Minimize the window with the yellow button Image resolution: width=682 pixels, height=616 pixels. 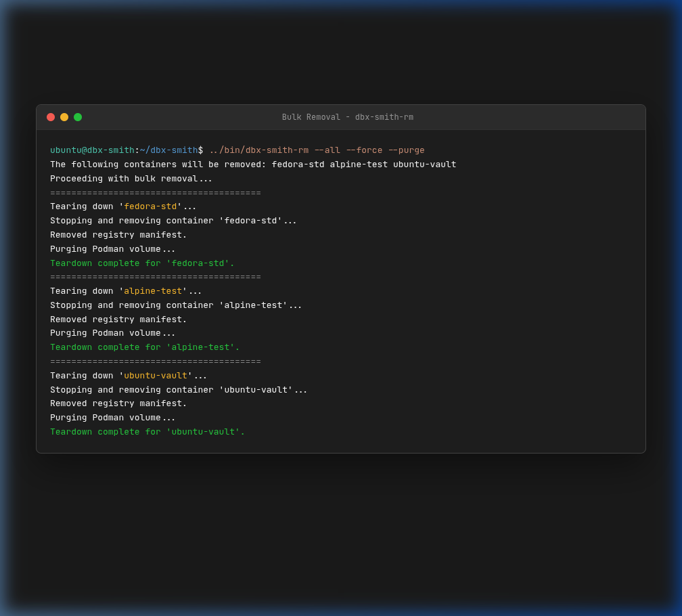[64, 117]
